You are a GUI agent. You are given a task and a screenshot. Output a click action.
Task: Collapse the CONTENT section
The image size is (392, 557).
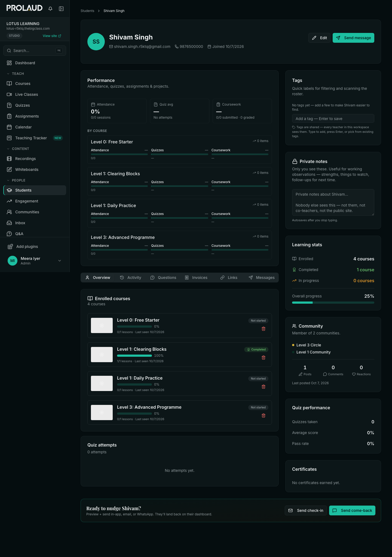click(x=18, y=149)
